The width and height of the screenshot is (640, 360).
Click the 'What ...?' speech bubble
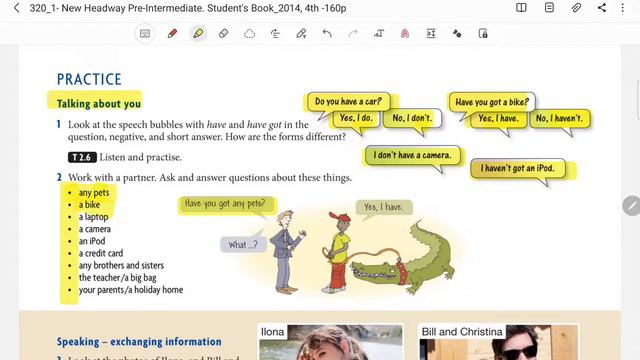coord(243,245)
